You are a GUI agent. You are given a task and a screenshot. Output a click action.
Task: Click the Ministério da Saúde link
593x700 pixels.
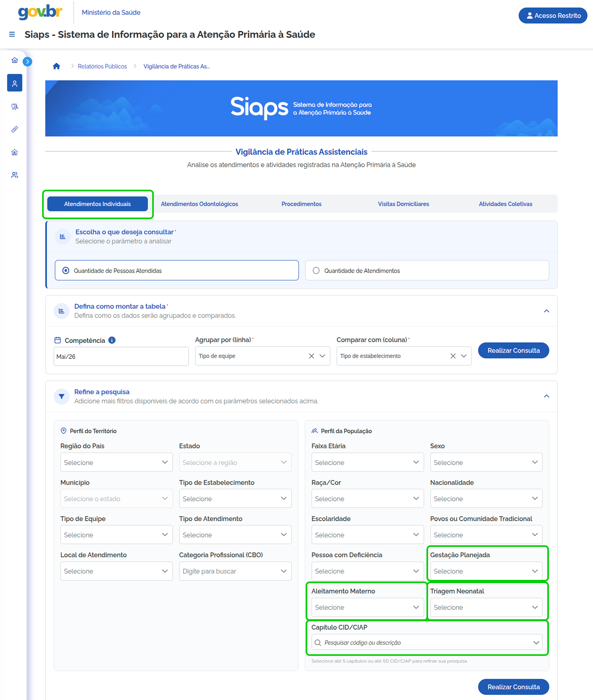click(111, 13)
